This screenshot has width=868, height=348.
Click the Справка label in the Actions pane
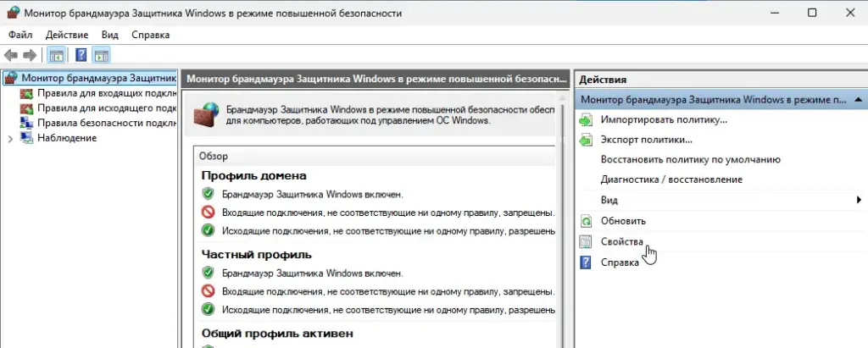tap(620, 262)
